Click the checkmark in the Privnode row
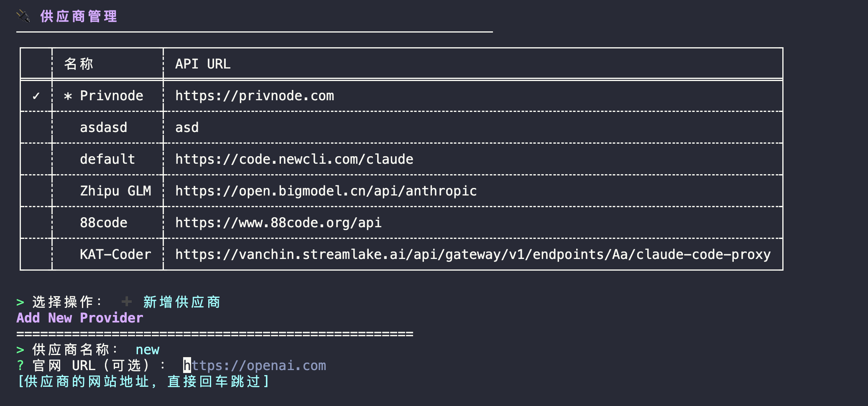The height and width of the screenshot is (406, 868). point(36,96)
